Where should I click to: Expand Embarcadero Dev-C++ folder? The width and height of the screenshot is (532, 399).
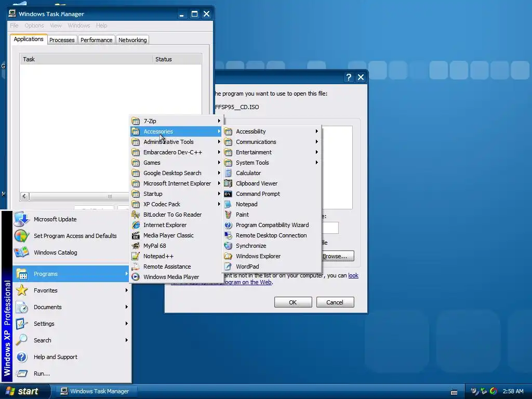pyautogui.click(x=176, y=152)
